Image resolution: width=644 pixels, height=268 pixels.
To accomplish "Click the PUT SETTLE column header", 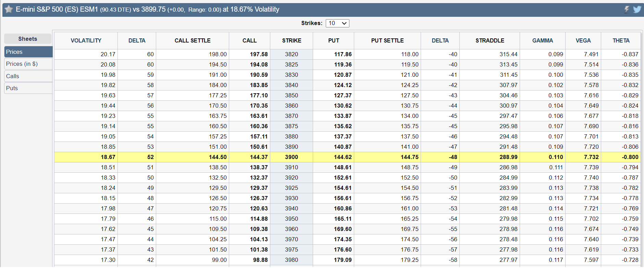I will coord(387,40).
